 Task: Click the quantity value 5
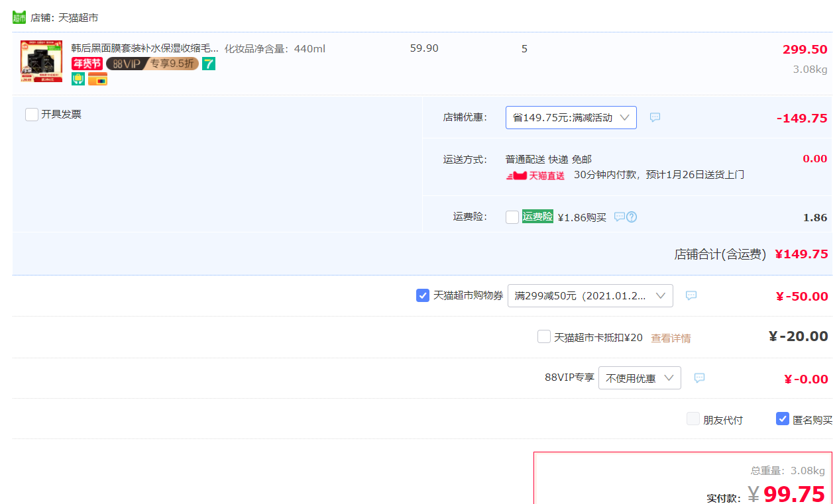click(524, 48)
